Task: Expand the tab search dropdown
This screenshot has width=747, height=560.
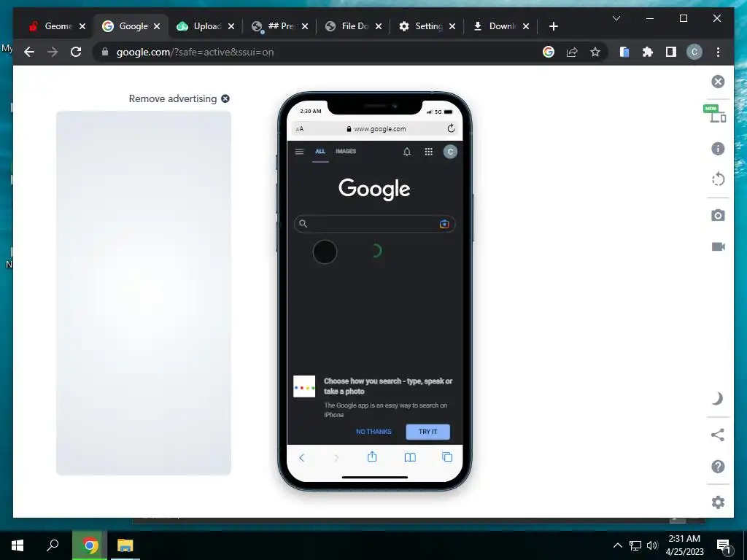Action: point(616,18)
